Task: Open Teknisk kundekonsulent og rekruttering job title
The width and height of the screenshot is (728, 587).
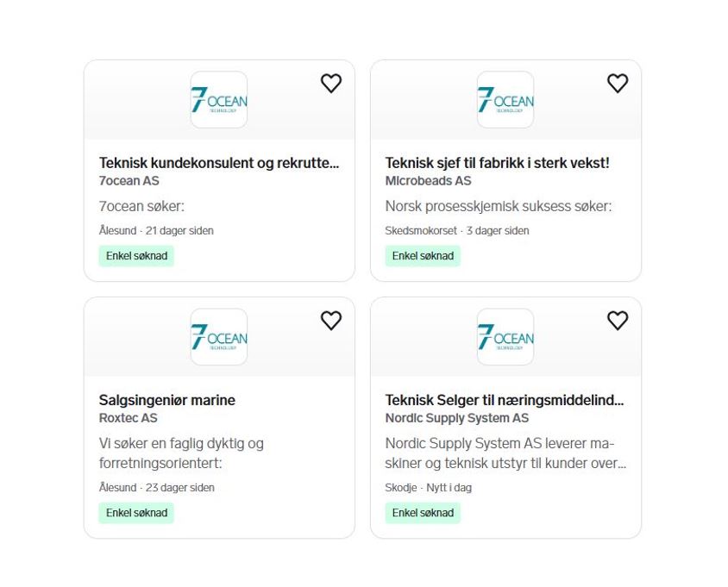Action: point(219,163)
